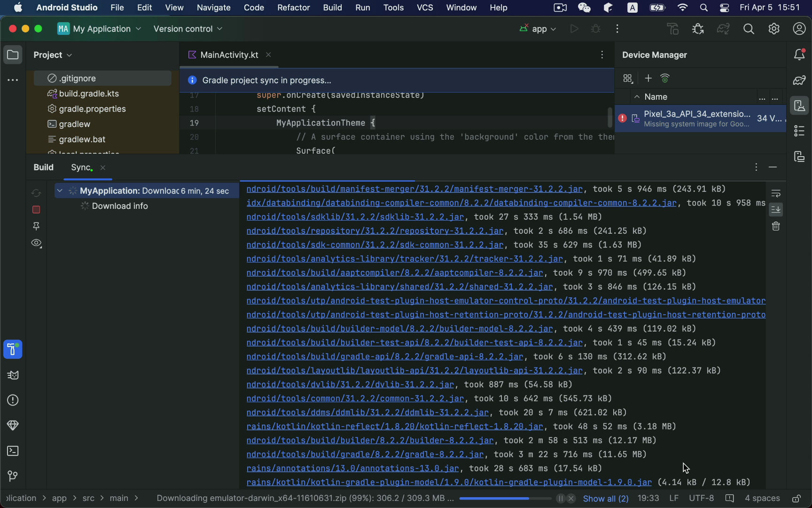Cancel the emulator download with X

tap(571, 499)
